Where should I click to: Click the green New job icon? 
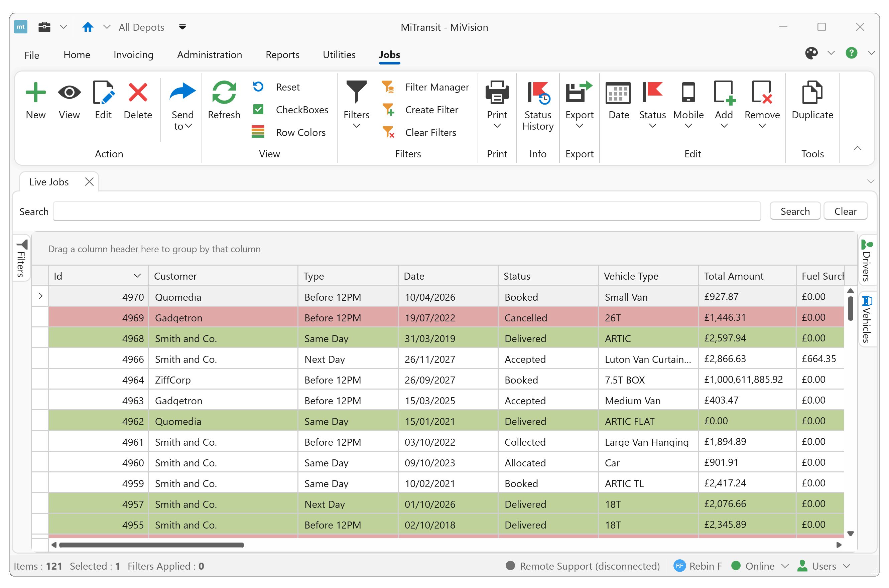36,92
